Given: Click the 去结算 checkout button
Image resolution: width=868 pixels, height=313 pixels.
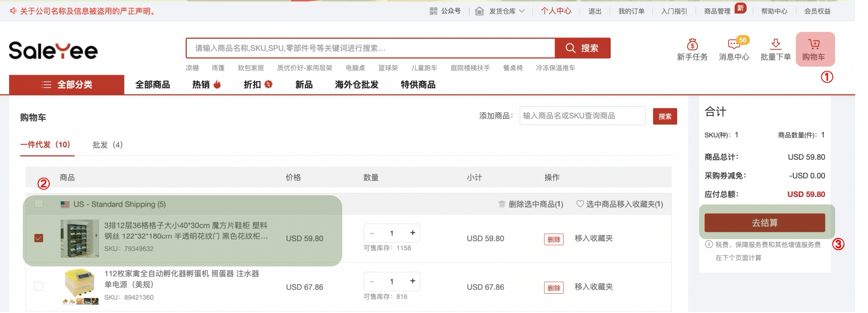Looking at the screenshot, I should coord(764,223).
